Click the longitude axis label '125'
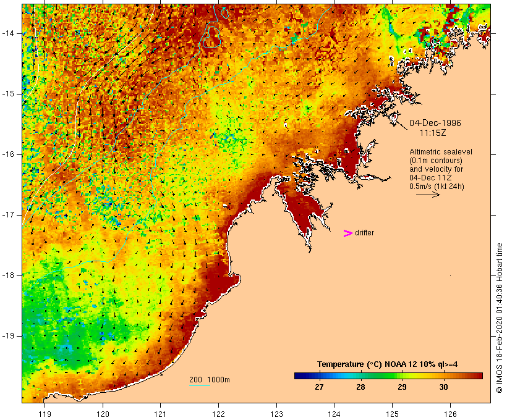Viewport: 507px width, 420px height. coord(393,414)
